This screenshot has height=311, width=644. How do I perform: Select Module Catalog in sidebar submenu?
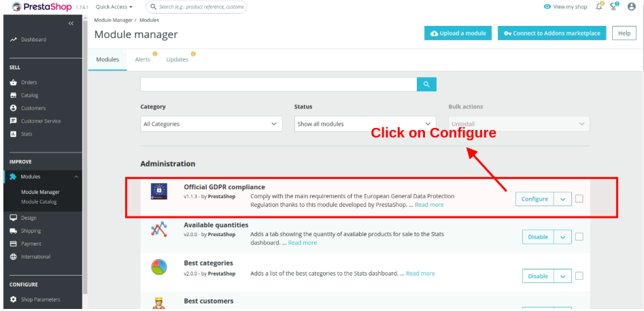click(x=39, y=201)
